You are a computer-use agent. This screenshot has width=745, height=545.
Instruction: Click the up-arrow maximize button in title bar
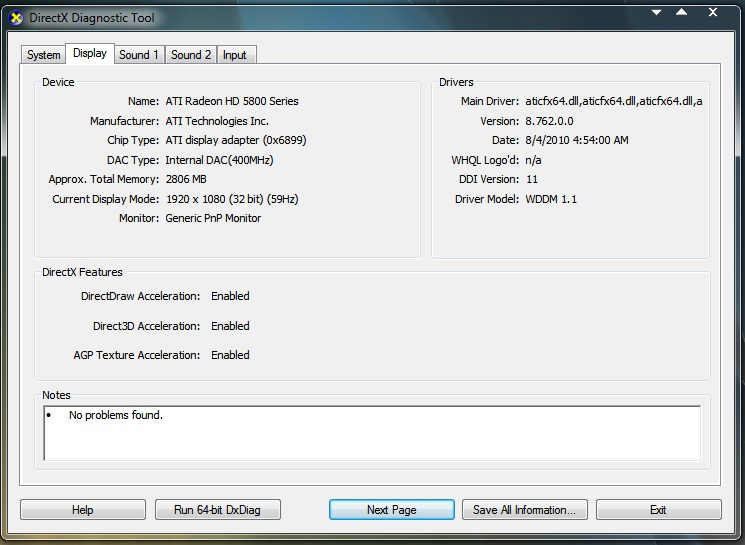[x=681, y=12]
